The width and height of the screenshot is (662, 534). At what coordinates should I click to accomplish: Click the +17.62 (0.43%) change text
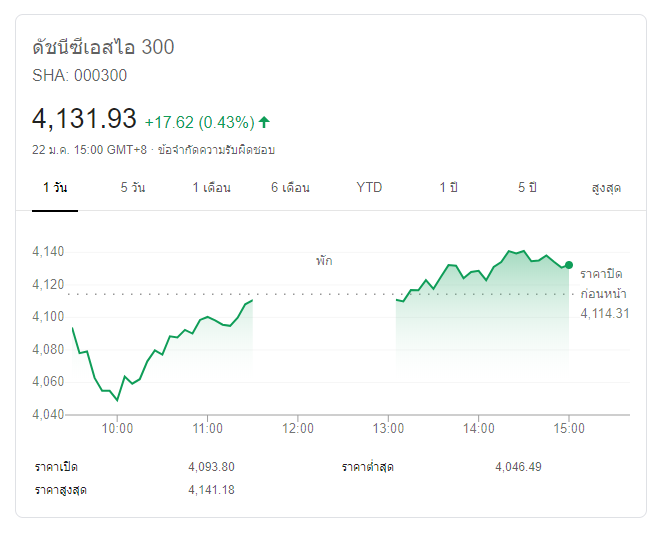pos(199,122)
